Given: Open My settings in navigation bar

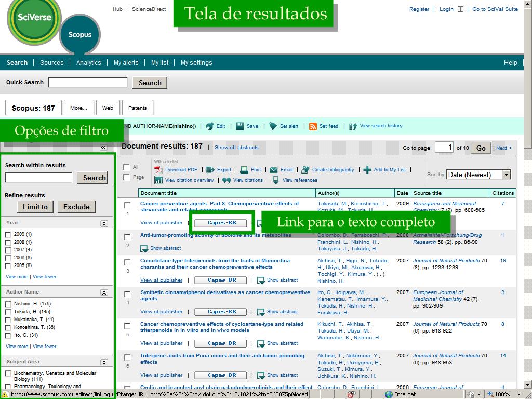Looking at the screenshot, I should pos(196,63).
